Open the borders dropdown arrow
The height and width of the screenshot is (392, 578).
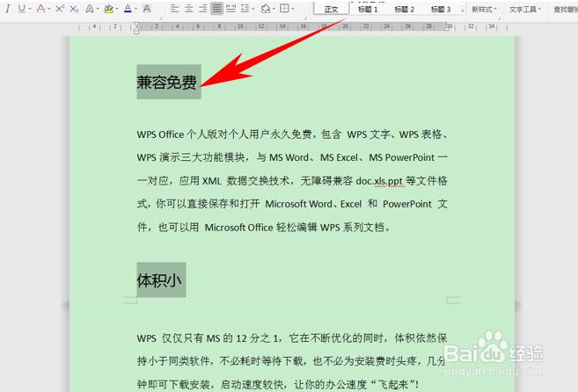pos(293,9)
